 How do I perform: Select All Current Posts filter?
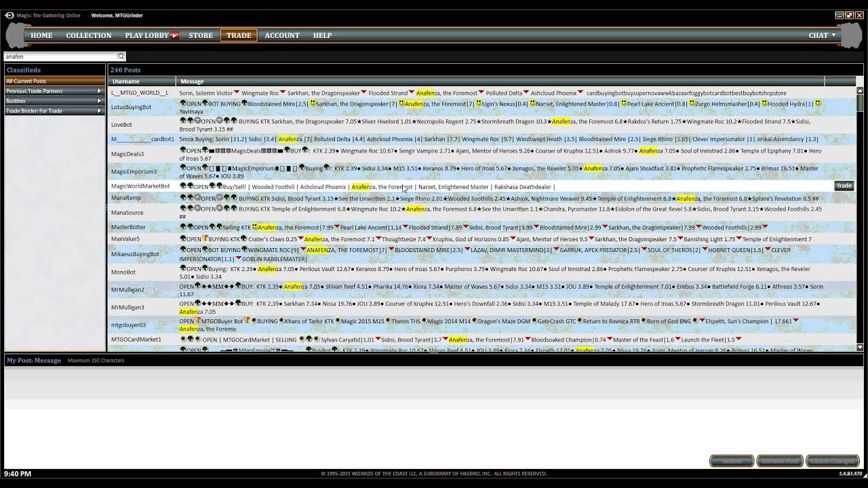click(x=54, y=81)
